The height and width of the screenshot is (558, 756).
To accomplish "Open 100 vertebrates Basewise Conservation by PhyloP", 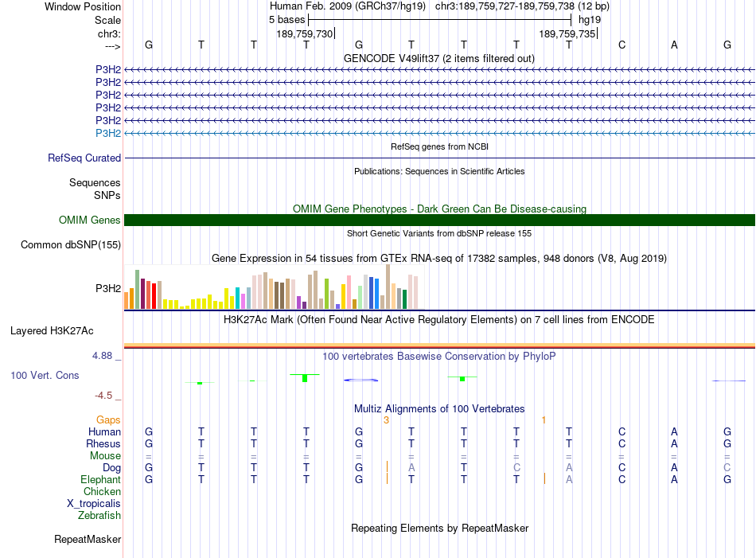I will pyautogui.click(x=439, y=357).
